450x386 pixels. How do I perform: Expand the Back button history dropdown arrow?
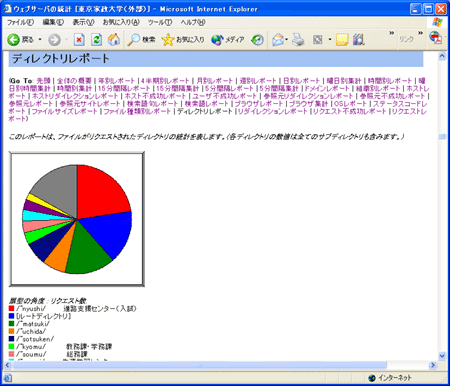click(40, 40)
